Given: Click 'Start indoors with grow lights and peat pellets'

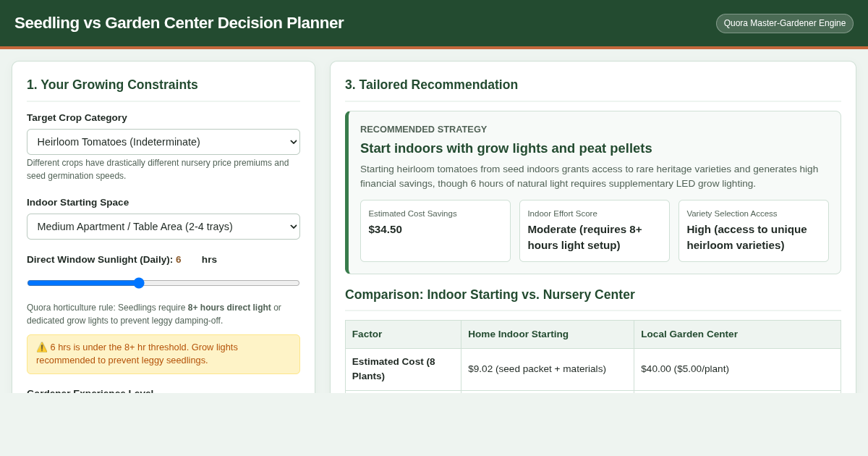Looking at the screenshot, I should (x=506, y=148).
